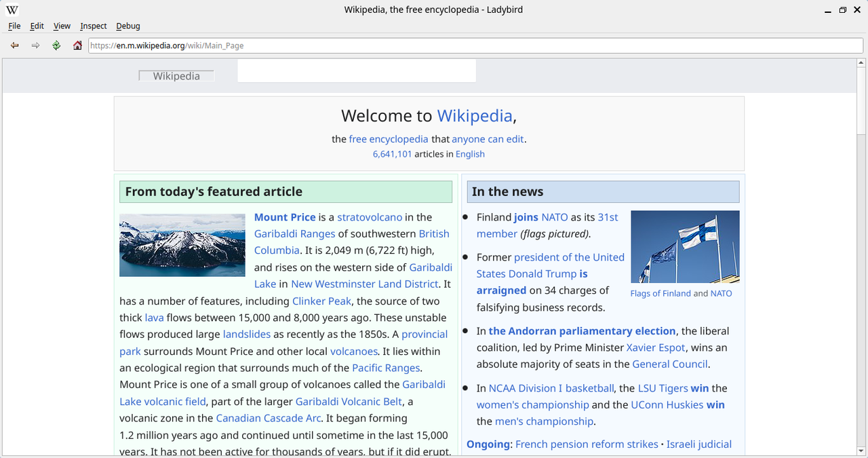868x458 pixels.
Task: Click the Wikipedia logo placeholder in header
Action: [176, 76]
